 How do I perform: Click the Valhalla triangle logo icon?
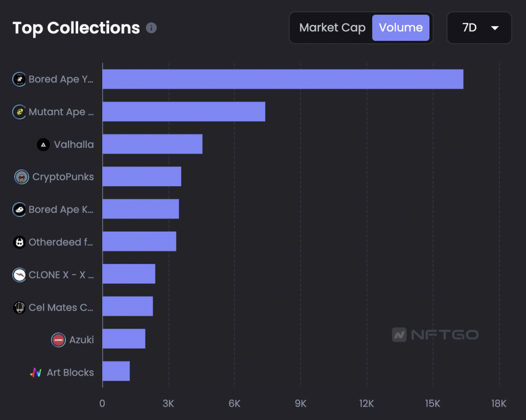(43, 144)
